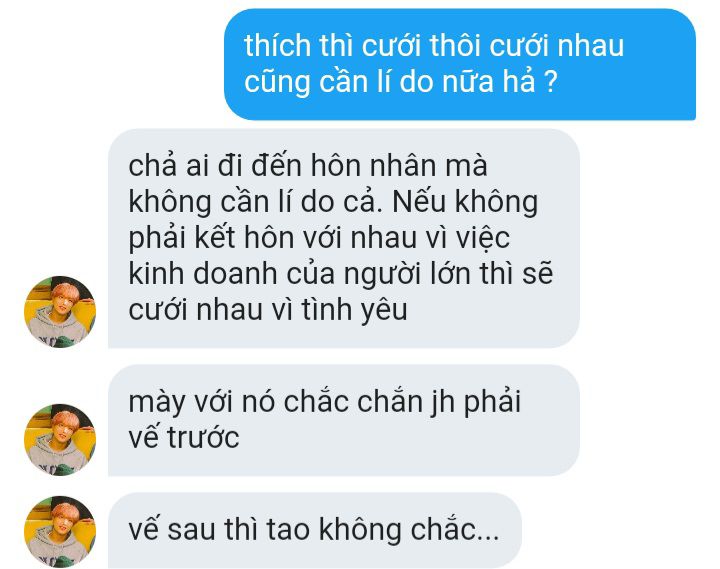
Task: Click the word "Nếu" in long message
Action: pyautogui.click(x=418, y=201)
